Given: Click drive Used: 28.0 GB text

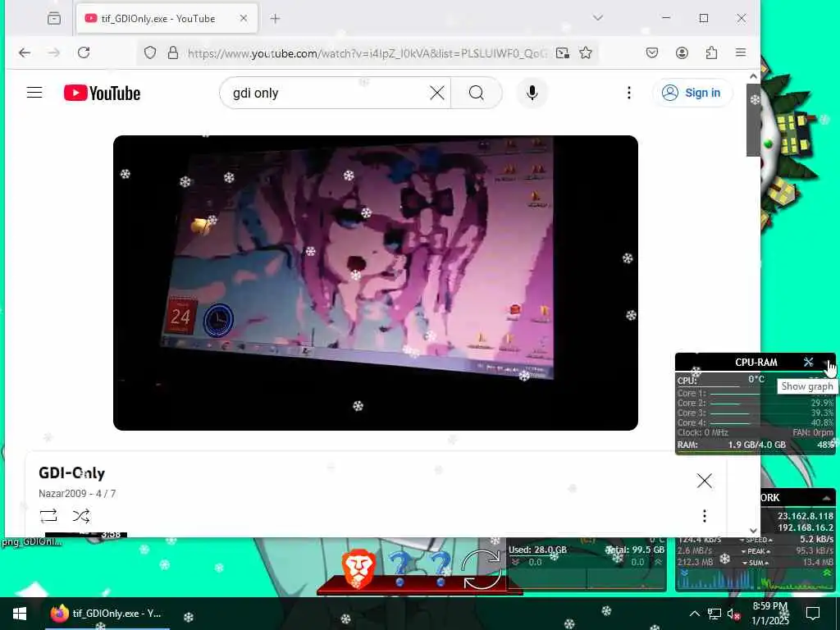Looking at the screenshot, I should [x=537, y=550].
